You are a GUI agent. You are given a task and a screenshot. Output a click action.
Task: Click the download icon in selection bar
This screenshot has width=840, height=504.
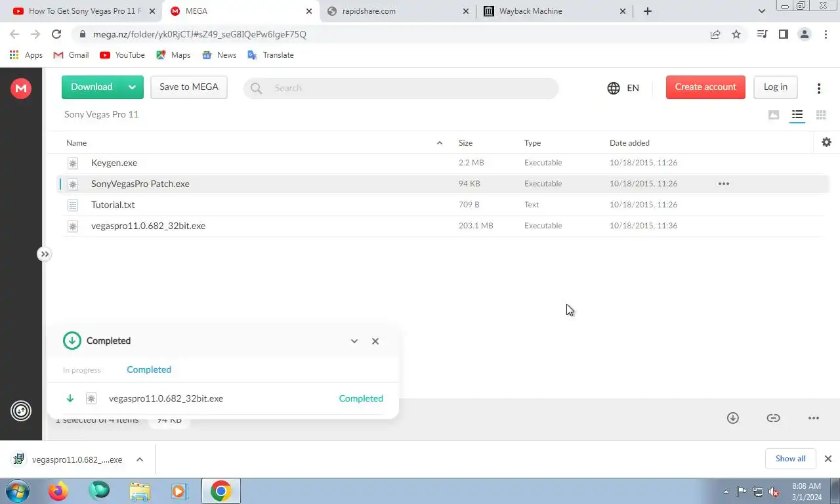click(x=733, y=418)
